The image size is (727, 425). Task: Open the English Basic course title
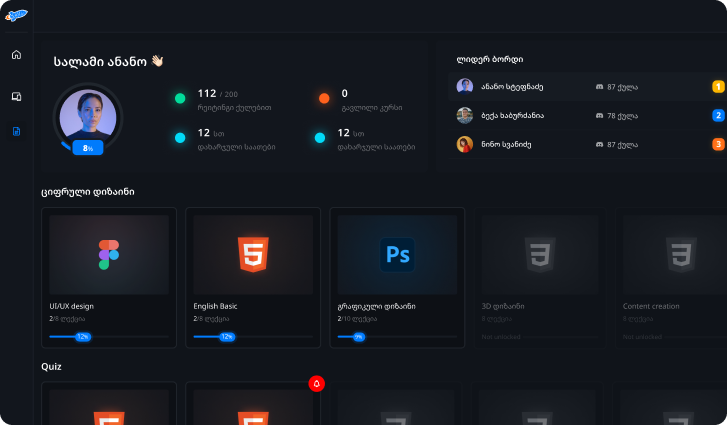[218, 306]
